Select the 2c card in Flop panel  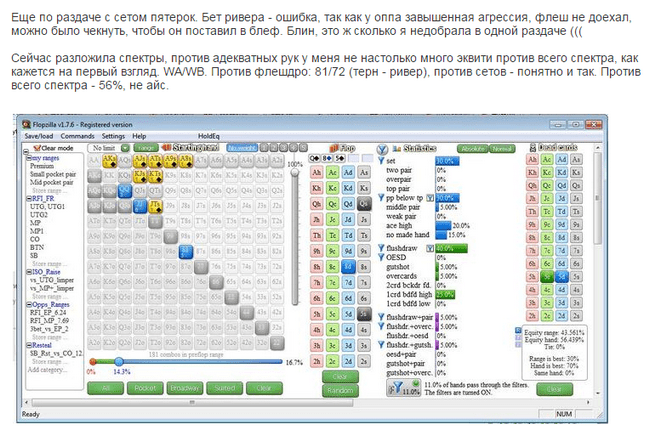(x=332, y=361)
